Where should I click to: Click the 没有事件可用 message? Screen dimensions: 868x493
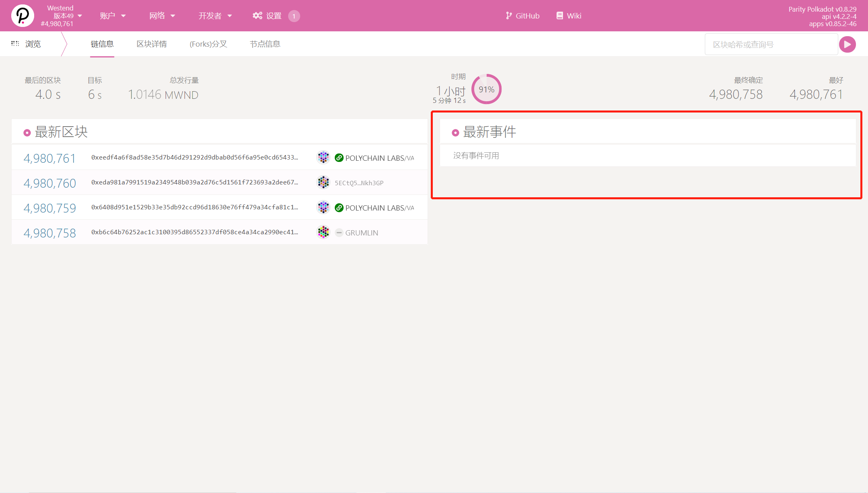[476, 155]
